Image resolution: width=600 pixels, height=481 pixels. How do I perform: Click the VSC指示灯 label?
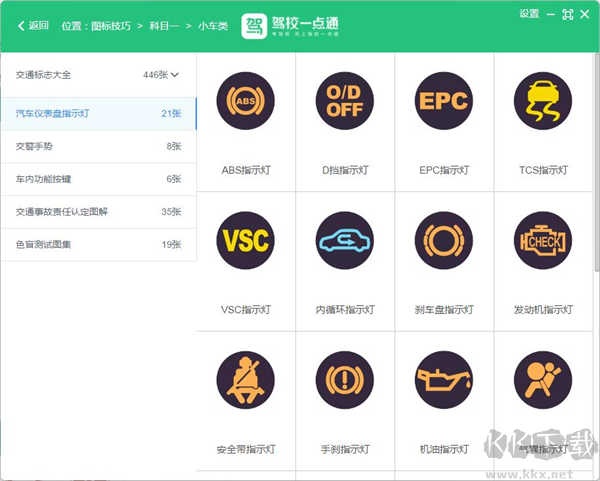246,310
